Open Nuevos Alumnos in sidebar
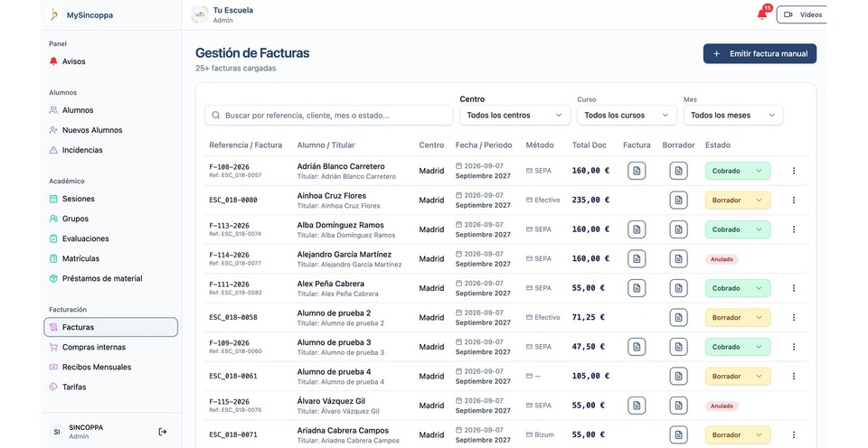The image size is (868, 448). point(110,130)
